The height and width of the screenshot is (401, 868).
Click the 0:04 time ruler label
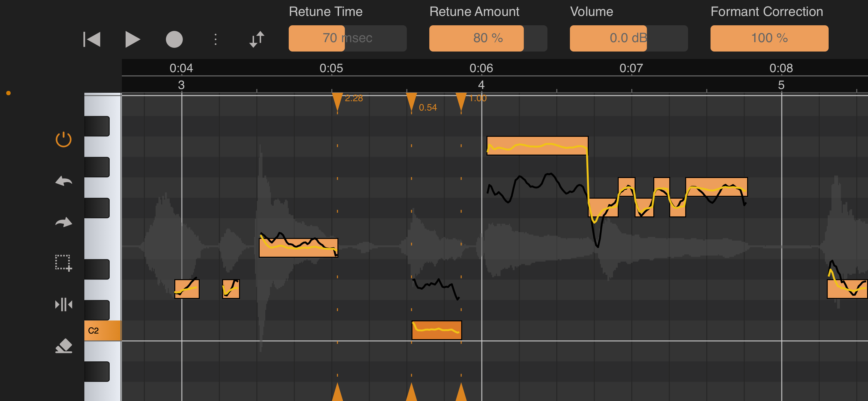181,68
